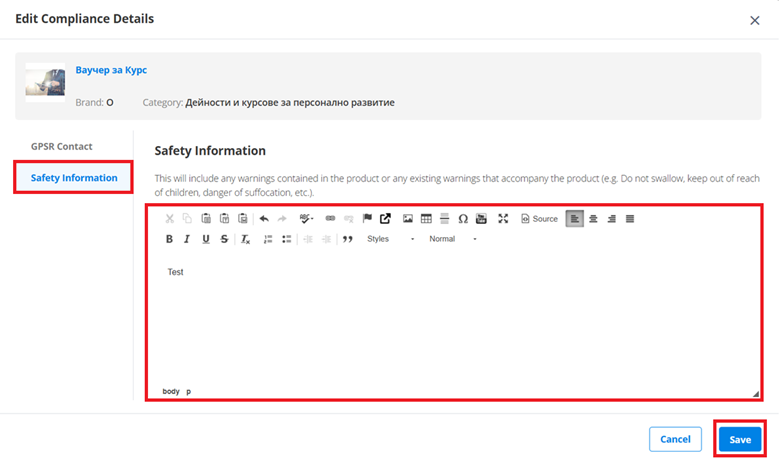Click the Cut icon in editor toolbar
The image size is (780, 462).
[x=170, y=219]
